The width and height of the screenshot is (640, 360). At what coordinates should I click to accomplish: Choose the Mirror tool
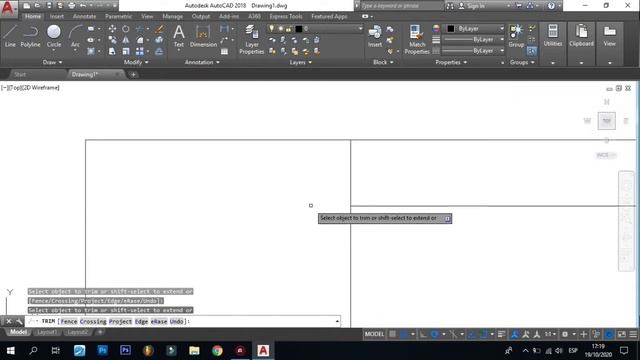point(126,40)
